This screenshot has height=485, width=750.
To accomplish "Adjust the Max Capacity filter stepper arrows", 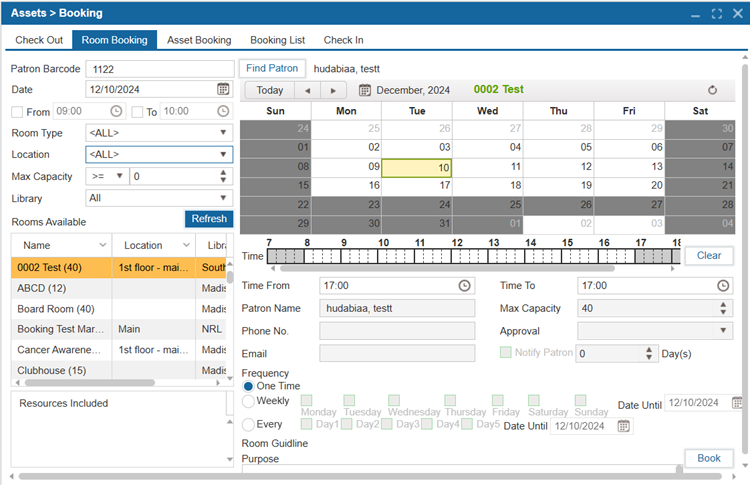I will (x=223, y=176).
